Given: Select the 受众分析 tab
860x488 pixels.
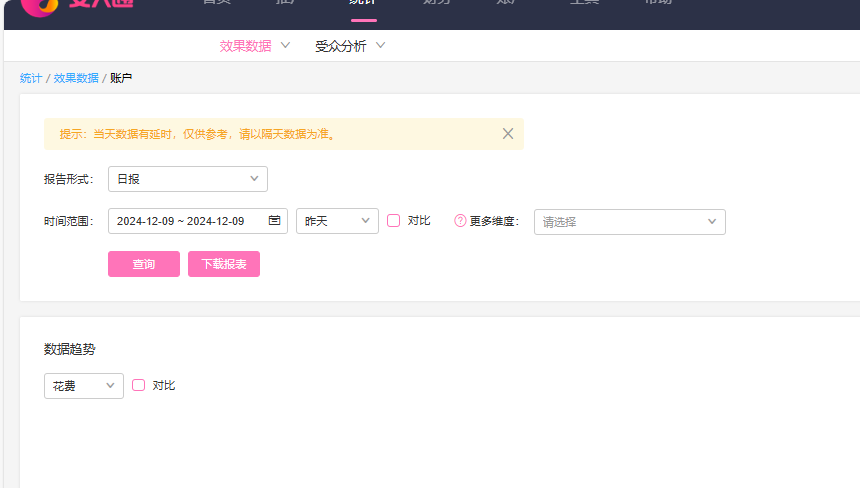Looking at the screenshot, I should click(341, 46).
